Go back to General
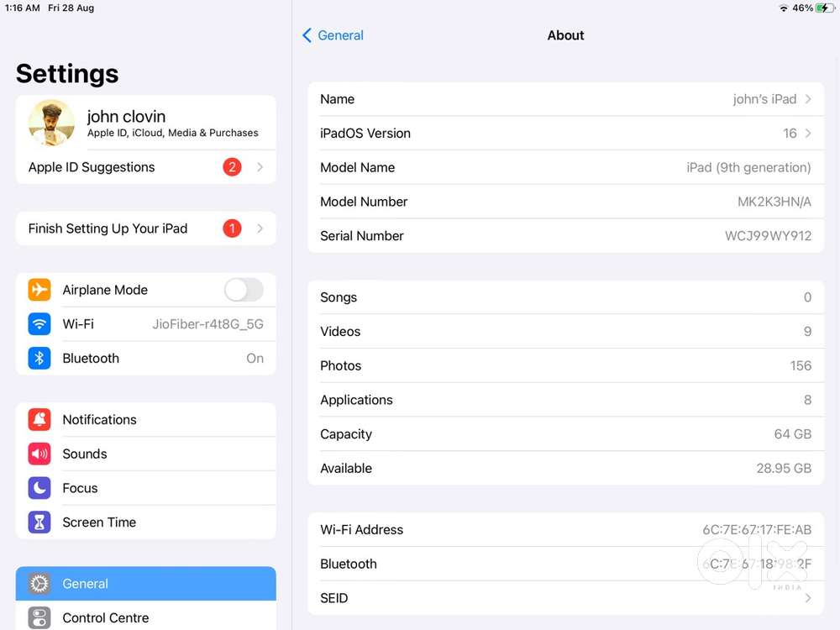Image resolution: width=840 pixels, height=630 pixels. click(333, 35)
